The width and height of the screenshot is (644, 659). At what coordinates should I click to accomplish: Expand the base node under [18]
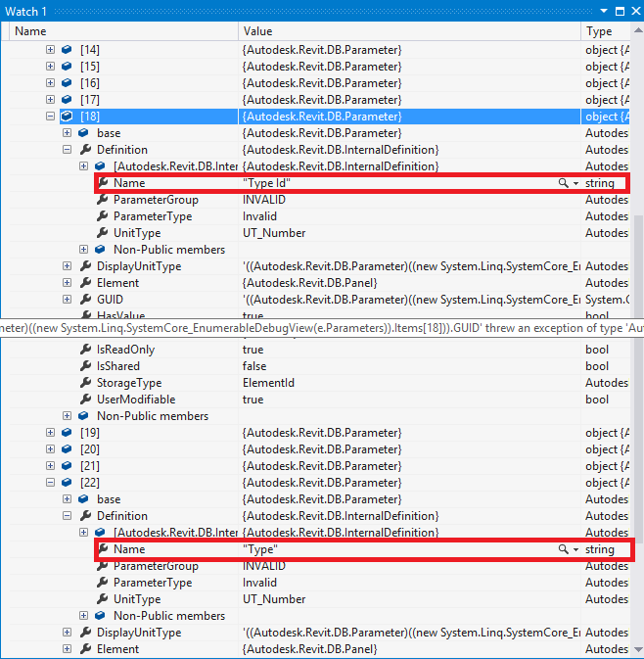pos(67,133)
